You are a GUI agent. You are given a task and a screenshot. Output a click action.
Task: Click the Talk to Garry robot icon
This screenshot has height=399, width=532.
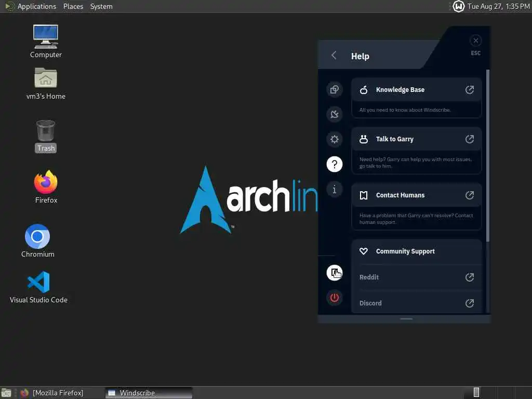click(x=363, y=139)
